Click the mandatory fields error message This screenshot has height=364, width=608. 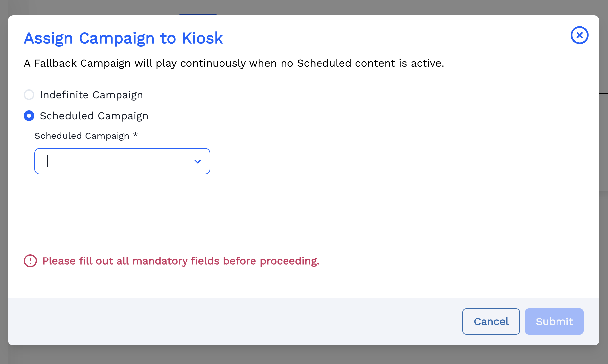point(181,261)
